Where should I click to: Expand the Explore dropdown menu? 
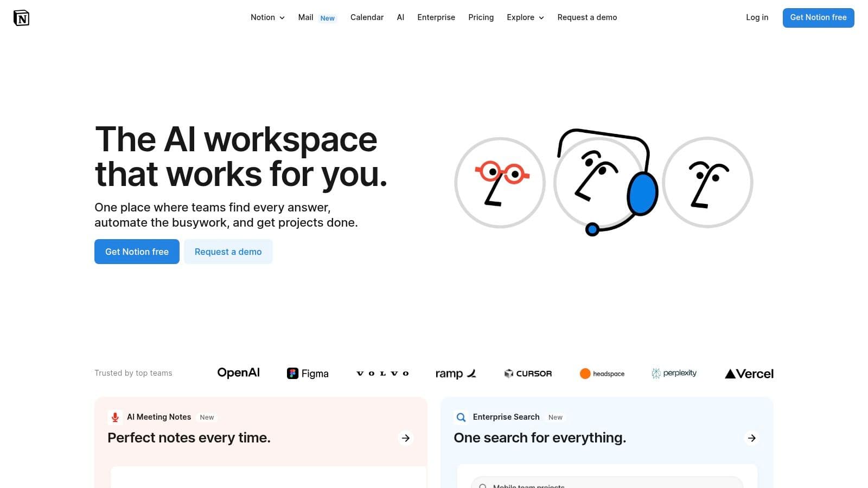tap(525, 17)
